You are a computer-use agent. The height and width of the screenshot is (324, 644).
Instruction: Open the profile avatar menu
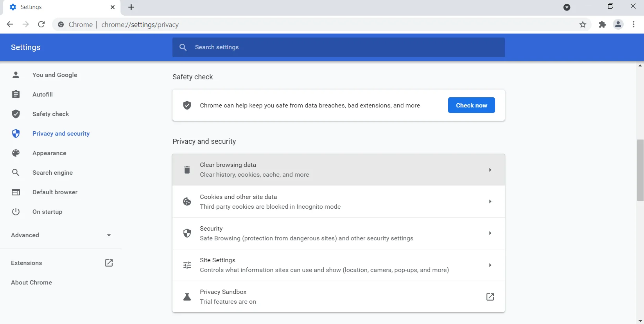pyautogui.click(x=618, y=25)
